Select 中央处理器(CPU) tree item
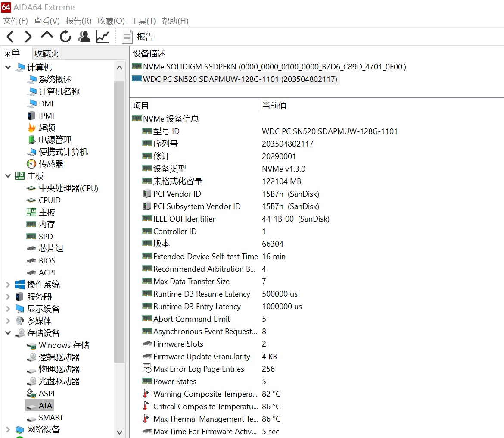This screenshot has width=504, height=438. (68, 188)
